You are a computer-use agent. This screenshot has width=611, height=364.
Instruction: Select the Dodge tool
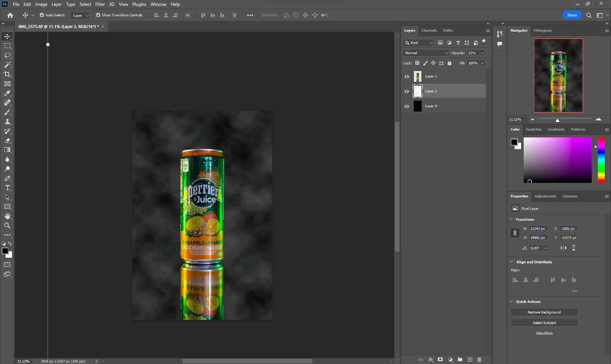[7, 169]
